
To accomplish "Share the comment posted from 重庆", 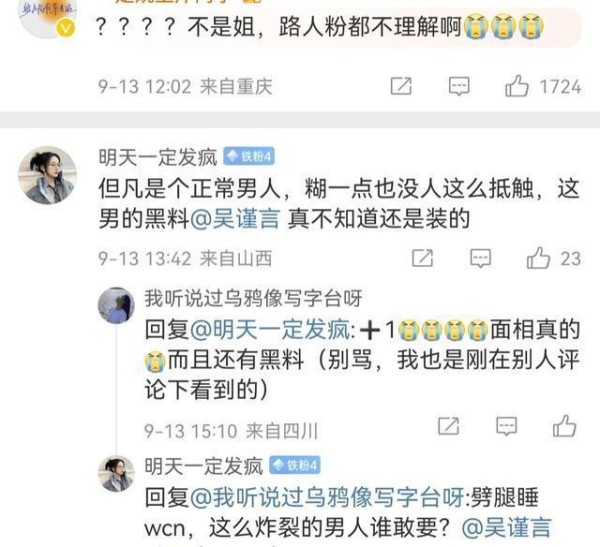I will [401, 86].
